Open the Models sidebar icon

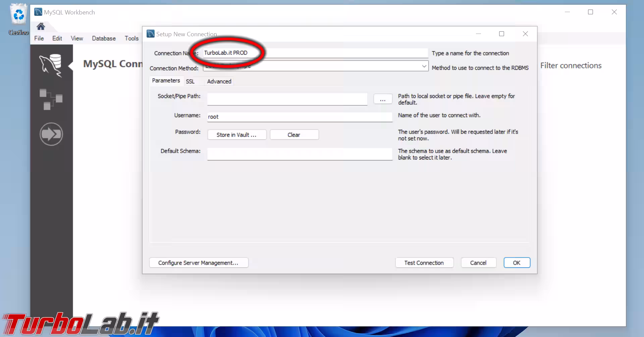(x=51, y=99)
